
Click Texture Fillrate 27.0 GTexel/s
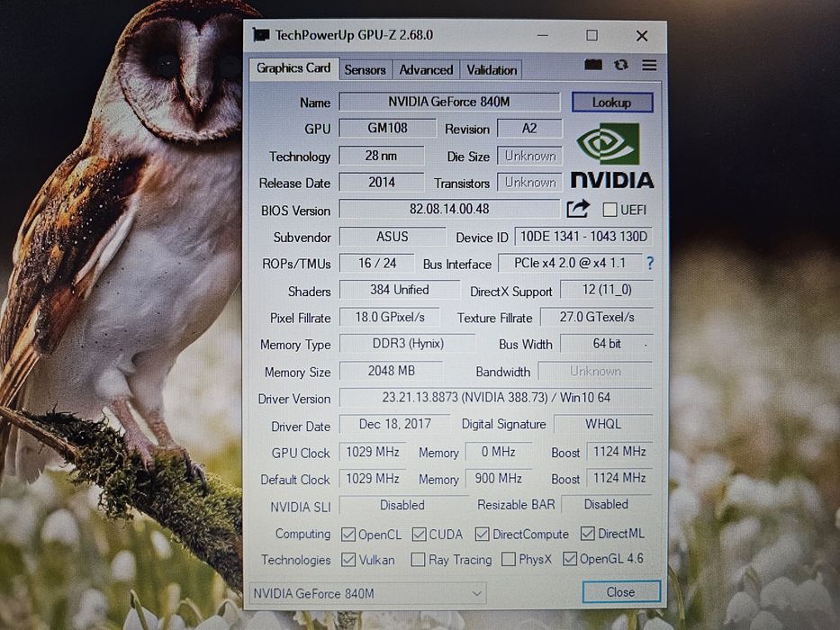point(597,317)
